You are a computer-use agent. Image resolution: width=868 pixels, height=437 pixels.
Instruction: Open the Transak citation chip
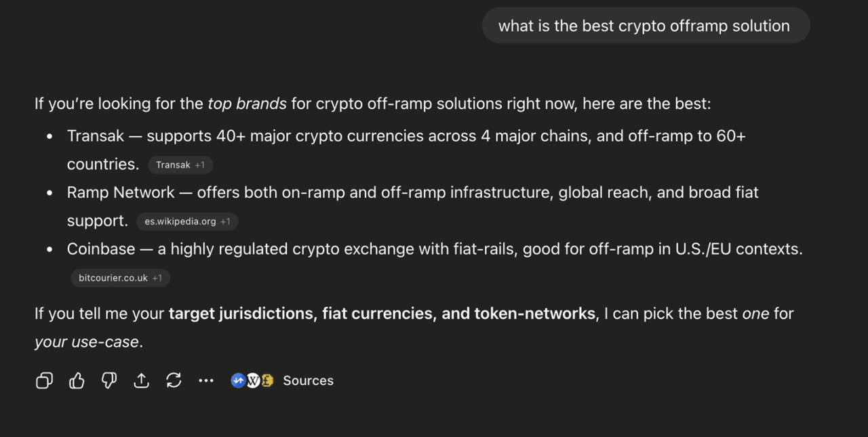point(180,165)
